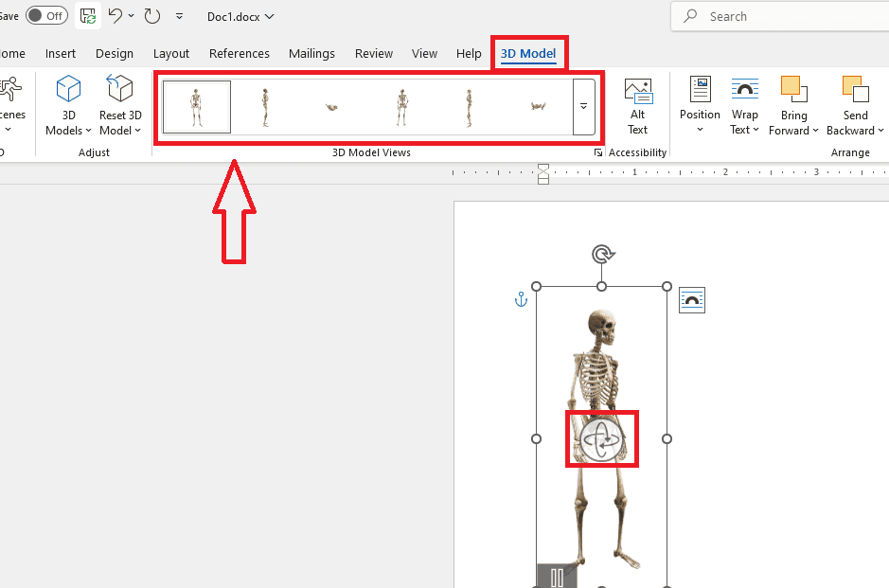Open the Position dropdown
The image size is (889, 588).
pos(700,105)
